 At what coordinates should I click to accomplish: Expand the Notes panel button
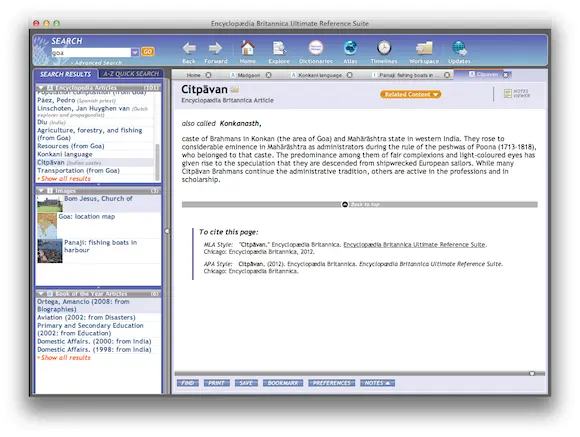[x=377, y=383]
